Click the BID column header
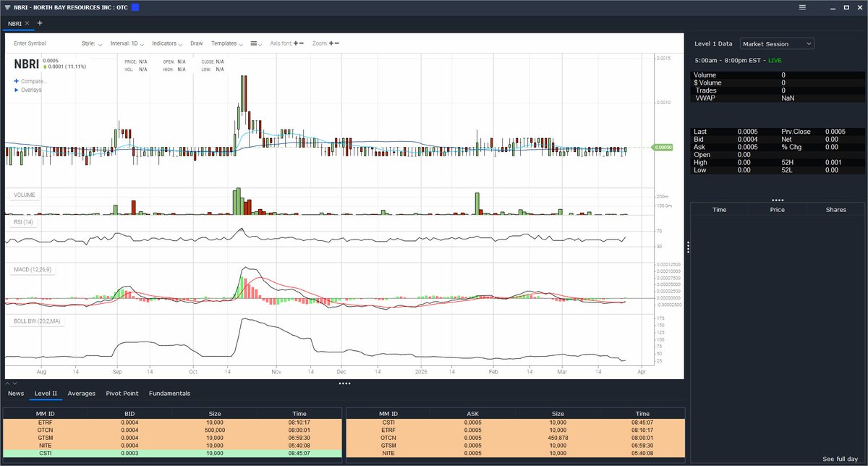This screenshot has width=868, height=466. click(129, 414)
